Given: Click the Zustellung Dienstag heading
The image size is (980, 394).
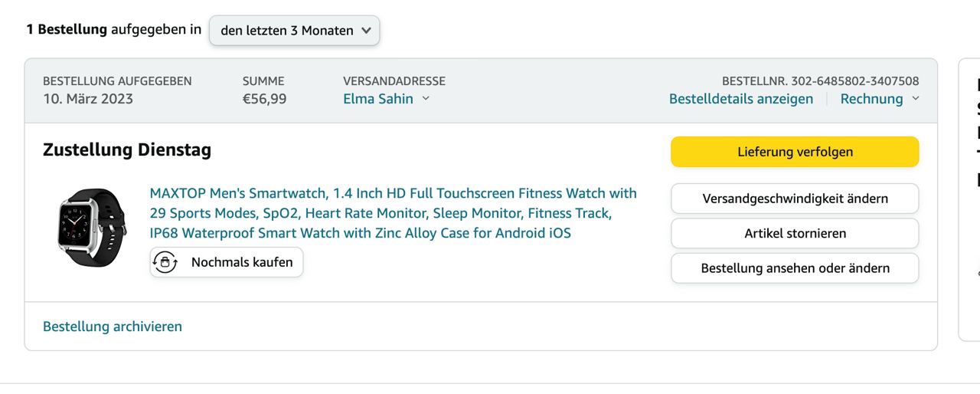Looking at the screenshot, I should coord(127,150).
